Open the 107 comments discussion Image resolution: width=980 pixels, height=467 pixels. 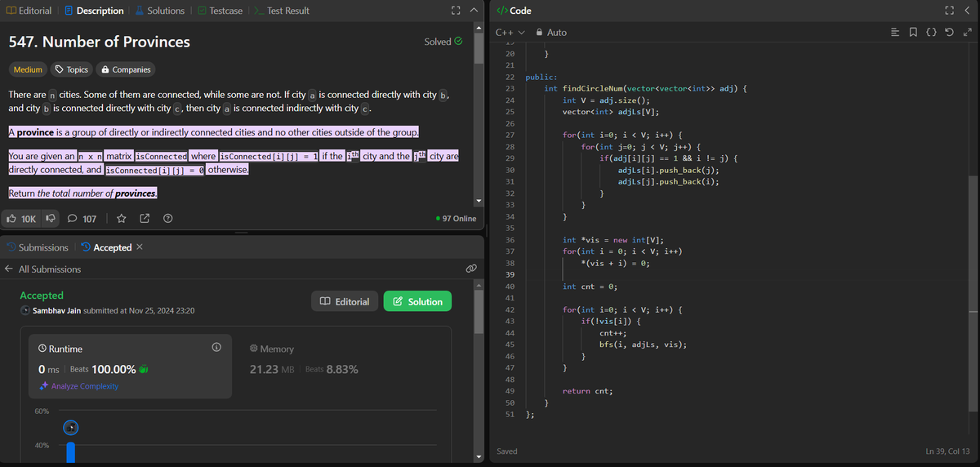coord(82,219)
